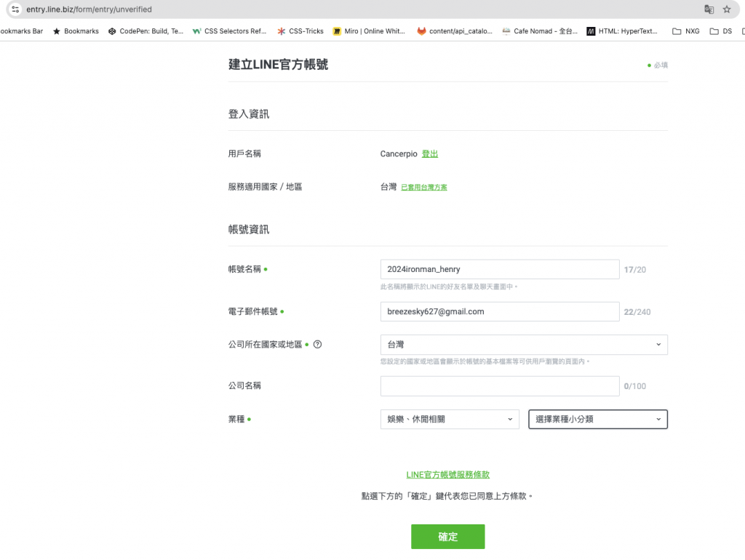The width and height of the screenshot is (745, 560).
Task: Open the translate page icon
Action: click(x=709, y=9)
